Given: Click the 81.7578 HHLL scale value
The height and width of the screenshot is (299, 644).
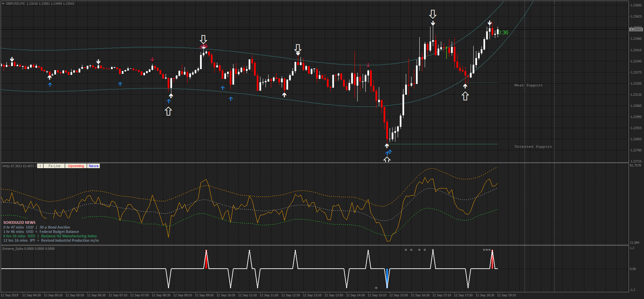Looking at the screenshot, I should 635,166.
